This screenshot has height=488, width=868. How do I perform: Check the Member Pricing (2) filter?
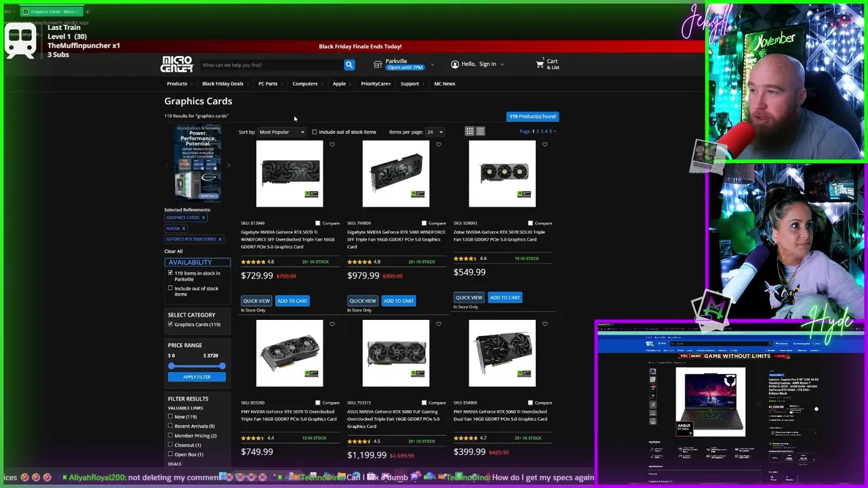click(x=170, y=435)
